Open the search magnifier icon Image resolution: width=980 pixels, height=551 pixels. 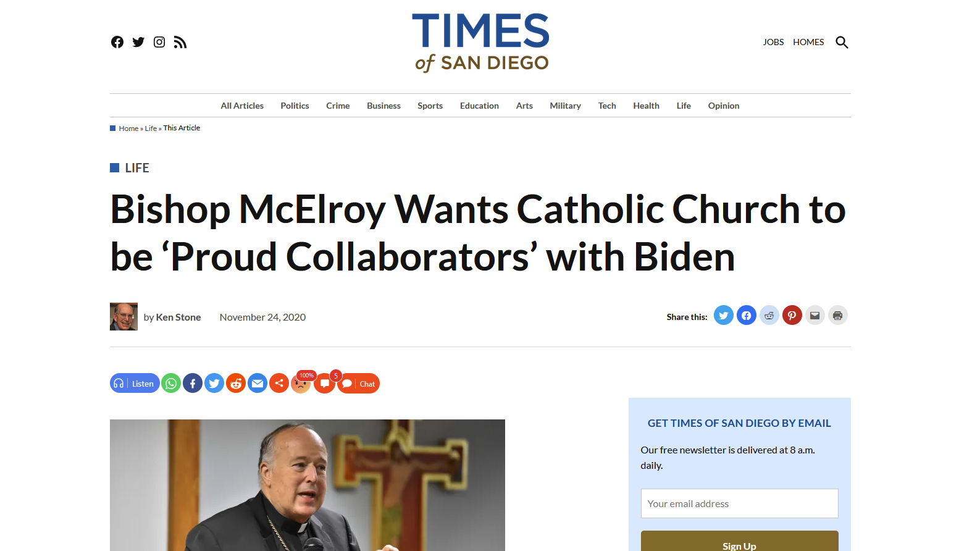[x=842, y=42]
